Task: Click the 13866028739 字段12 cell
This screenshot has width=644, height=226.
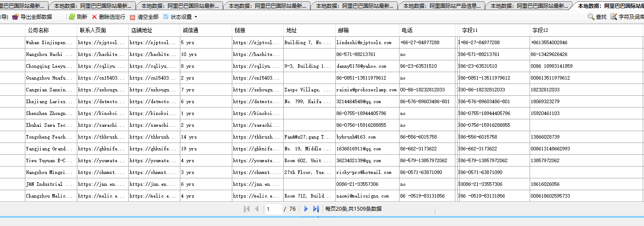Action: (586, 137)
